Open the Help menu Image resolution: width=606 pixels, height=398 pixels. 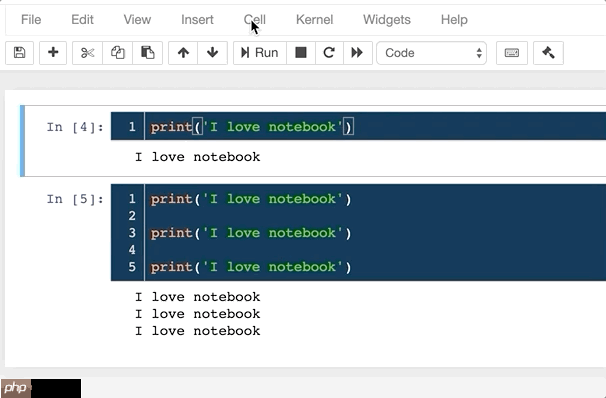454,19
